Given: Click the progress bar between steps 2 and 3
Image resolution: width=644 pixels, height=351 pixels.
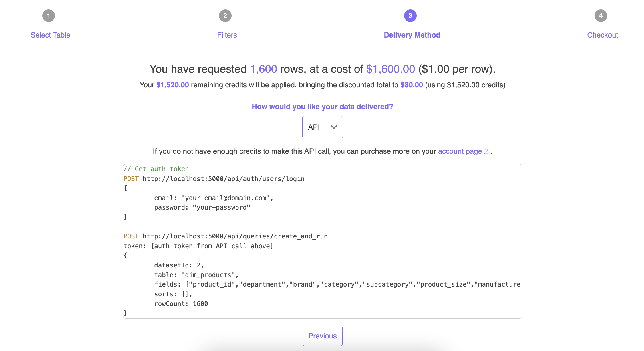Looking at the screenshot, I should click(308, 25).
